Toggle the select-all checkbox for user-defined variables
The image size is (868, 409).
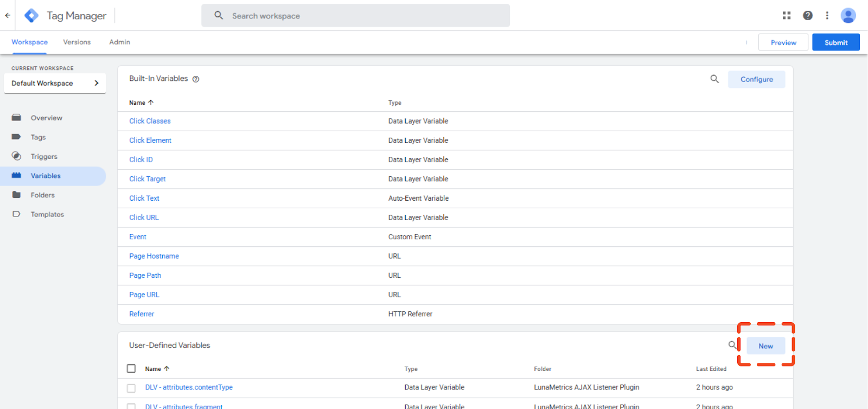131,369
